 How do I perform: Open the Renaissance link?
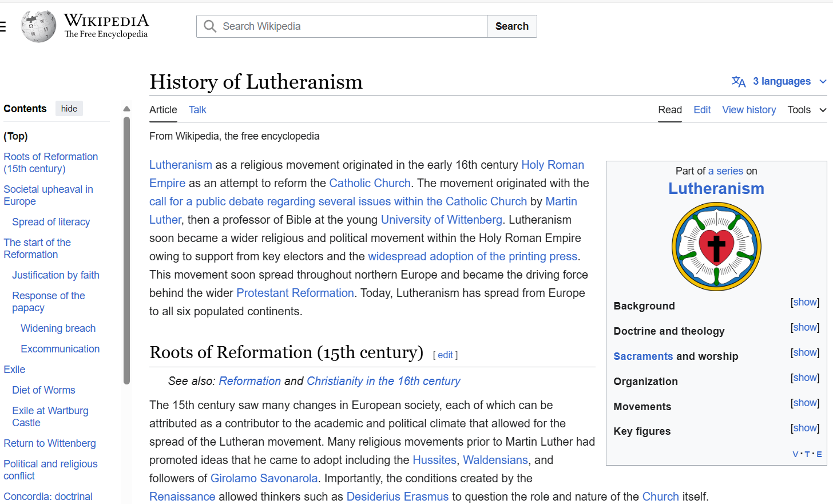(x=183, y=497)
